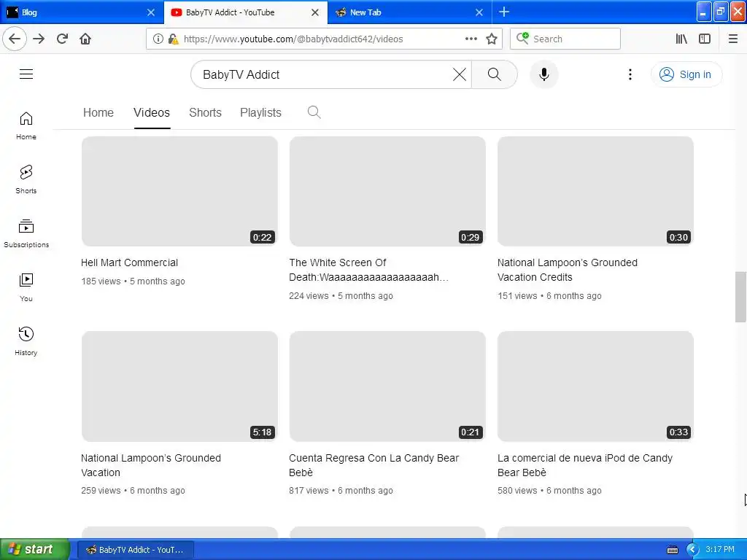The image size is (747, 560).
Task: Open page actions three-dot menu in address bar
Action: (x=471, y=39)
